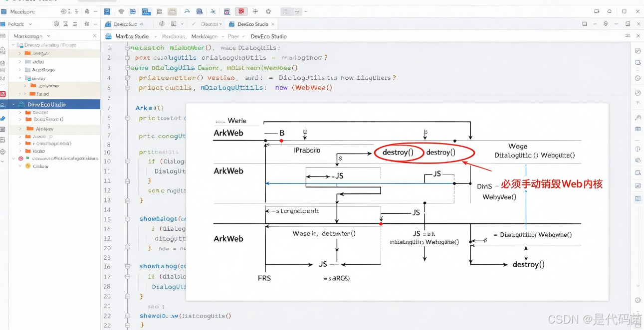Click the IPraboiio label in the diagram

click(307, 150)
